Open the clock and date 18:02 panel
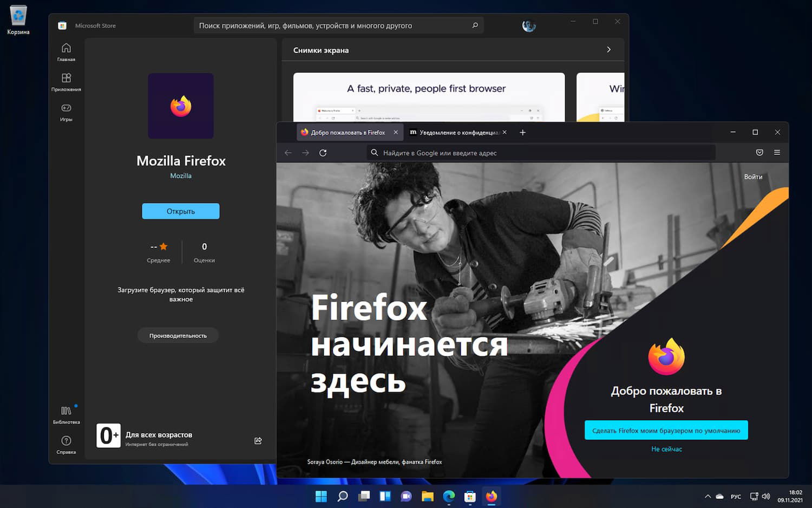Screen dimensions: 812x508 pyautogui.click(x=790, y=496)
